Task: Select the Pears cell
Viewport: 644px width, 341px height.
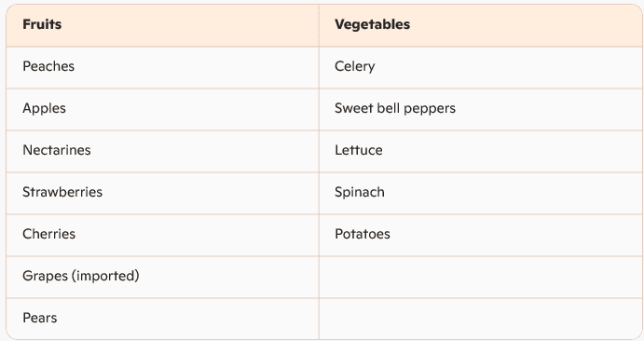Action: (x=162, y=319)
